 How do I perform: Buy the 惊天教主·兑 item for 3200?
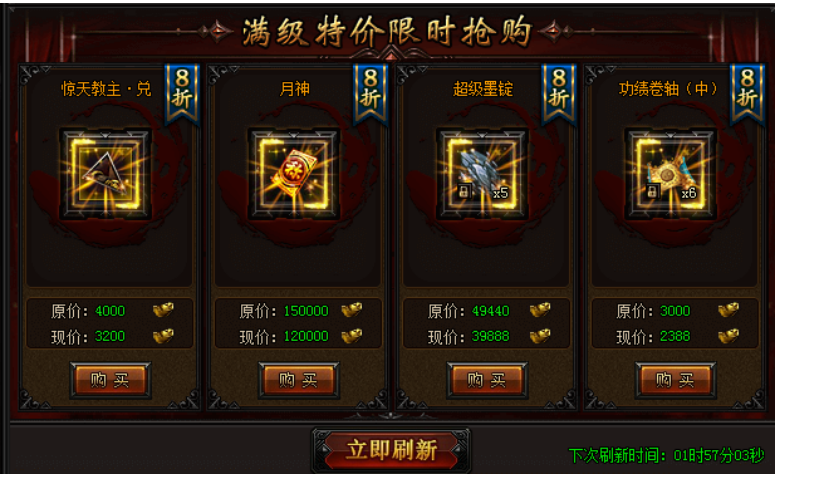tap(110, 380)
